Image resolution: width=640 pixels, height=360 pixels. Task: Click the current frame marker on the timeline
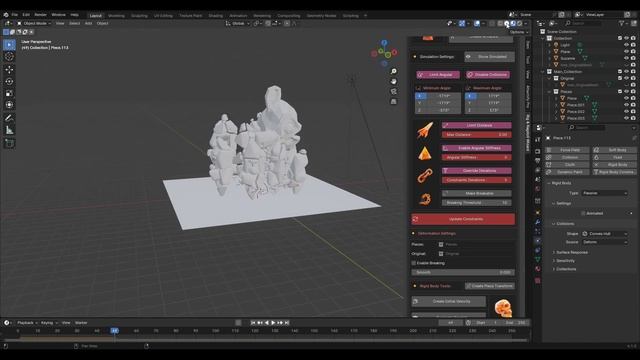[x=114, y=331]
